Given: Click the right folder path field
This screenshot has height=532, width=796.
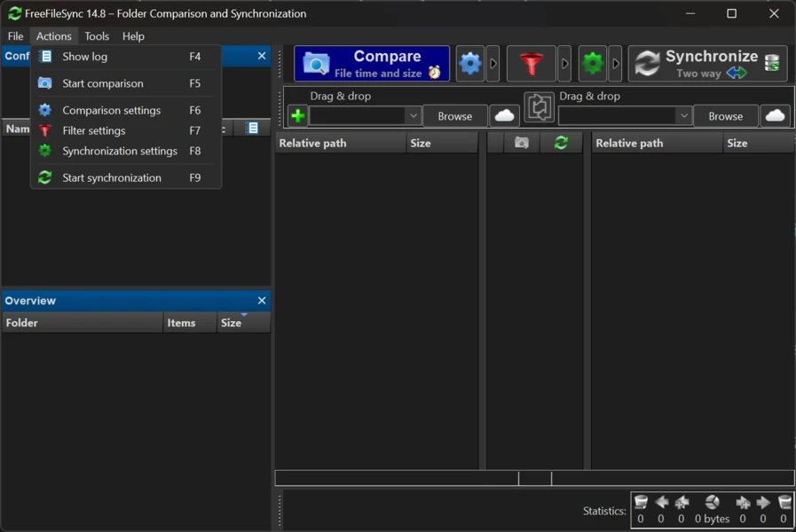Looking at the screenshot, I should click(x=618, y=115).
